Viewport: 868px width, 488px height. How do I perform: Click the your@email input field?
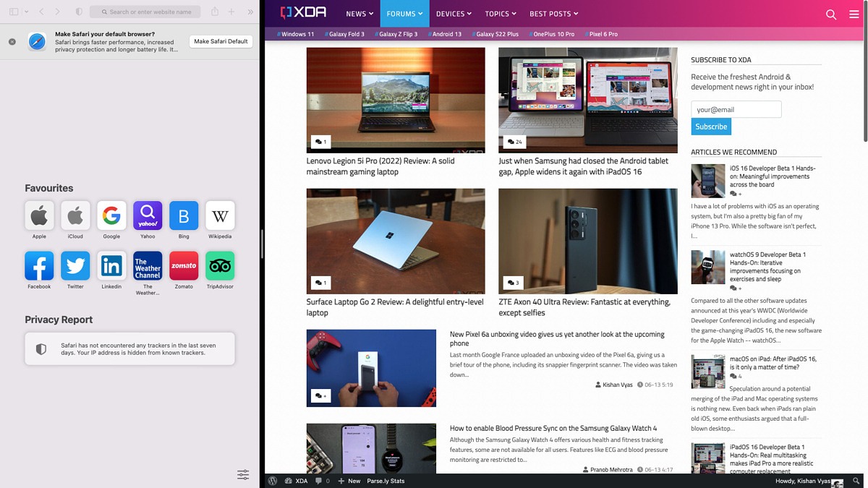point(736,108)
